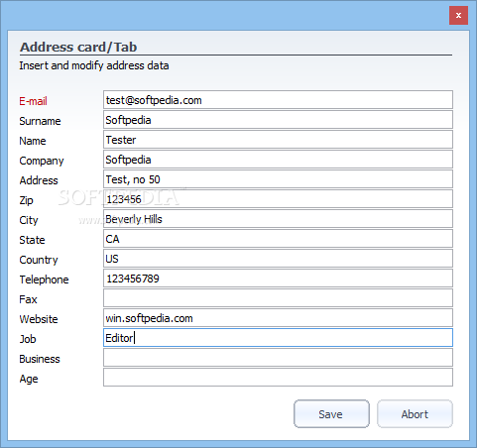Click the Website label
The height and width of the screenshot is (448, 477).
click(39, 319)
